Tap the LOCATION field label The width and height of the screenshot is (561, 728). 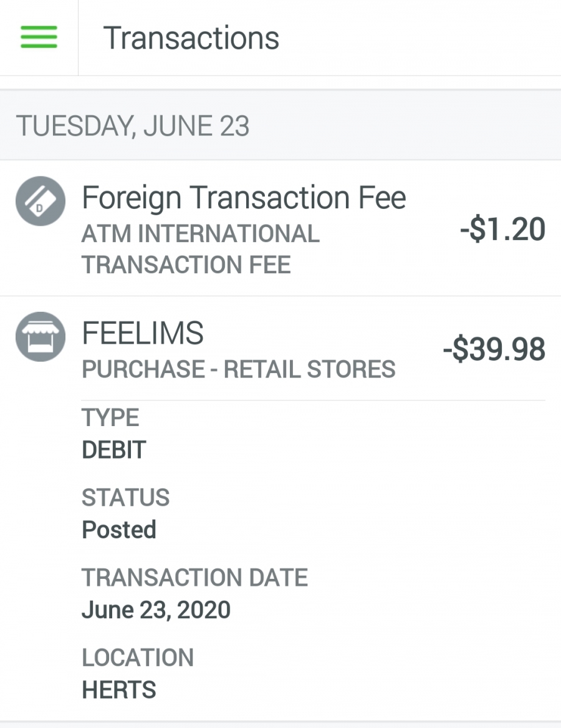(138, 658)
